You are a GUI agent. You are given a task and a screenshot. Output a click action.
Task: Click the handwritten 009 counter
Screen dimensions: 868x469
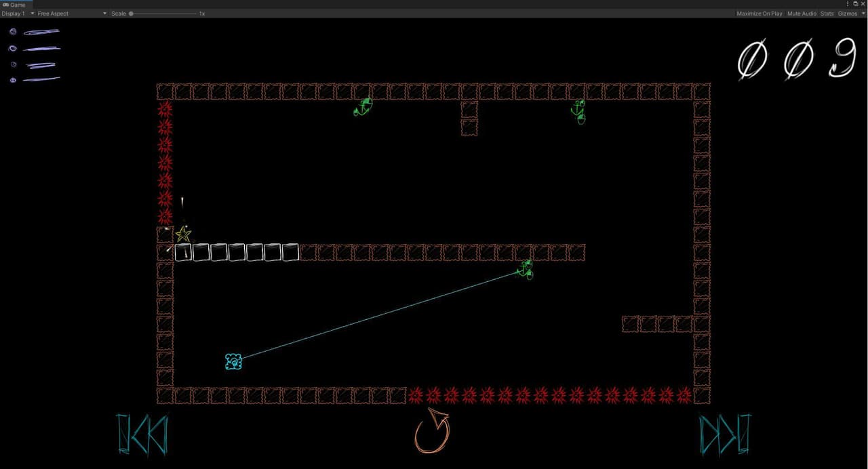[x=797, y=59]
